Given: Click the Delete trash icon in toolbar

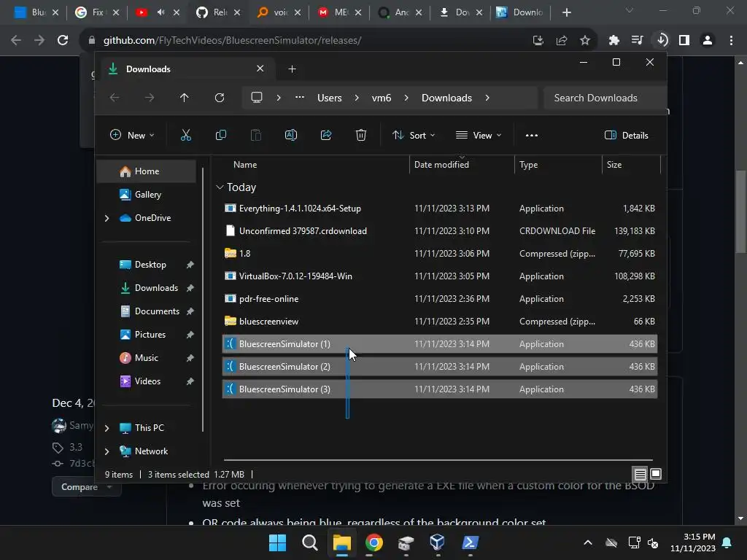Looking at the screenshot, I should [361, 135].
